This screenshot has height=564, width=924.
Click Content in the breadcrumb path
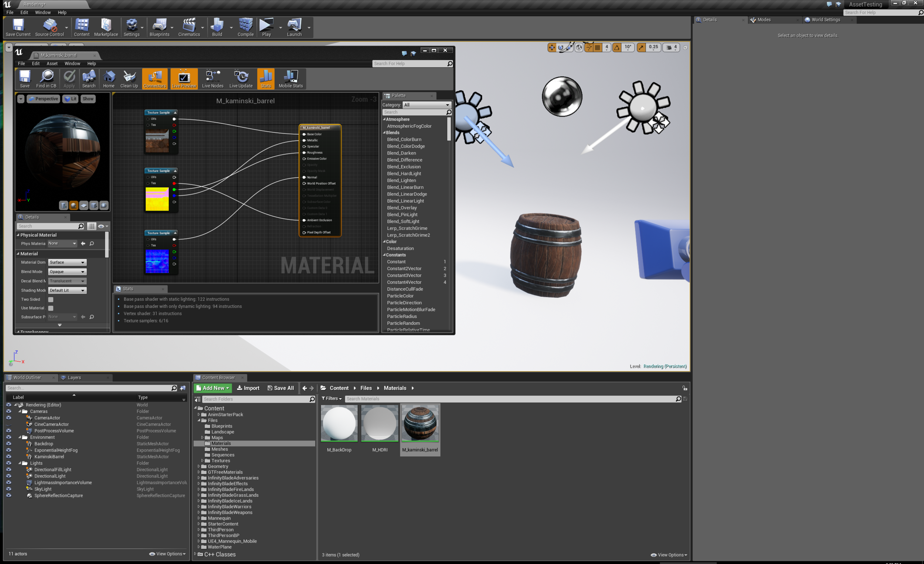pyautogui.click(x=339, y=388)
